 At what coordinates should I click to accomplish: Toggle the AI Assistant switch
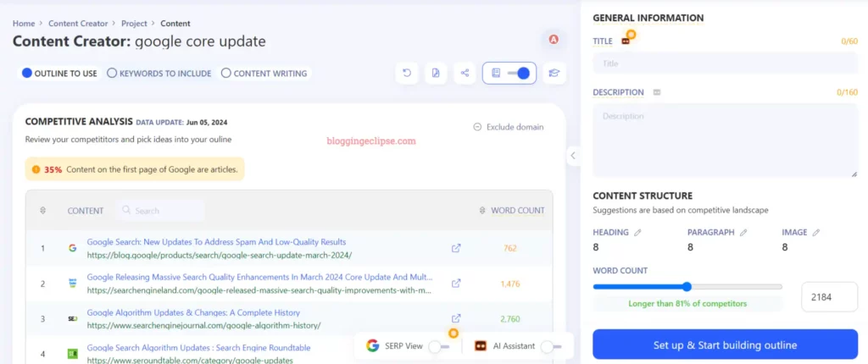(551, 346)
